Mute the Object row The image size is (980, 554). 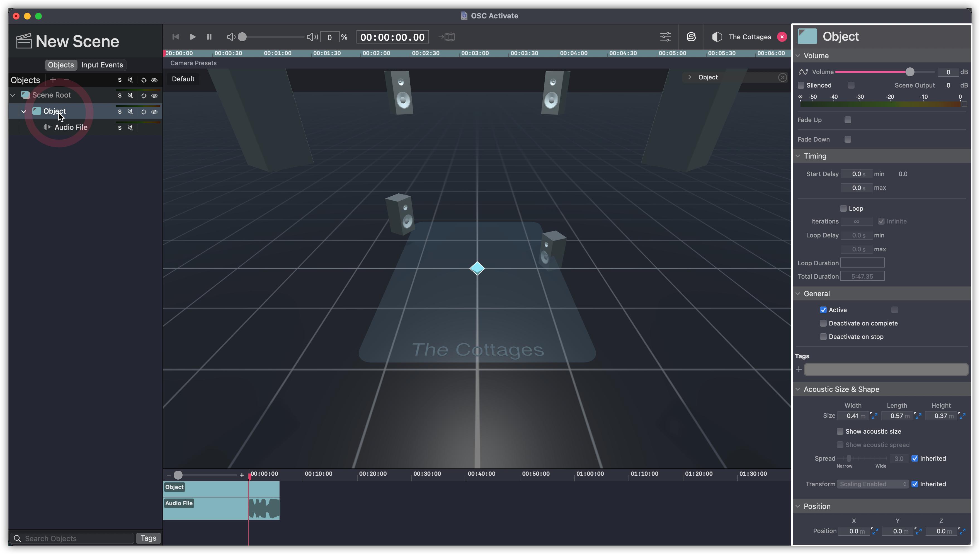click(x=130, y=112)
